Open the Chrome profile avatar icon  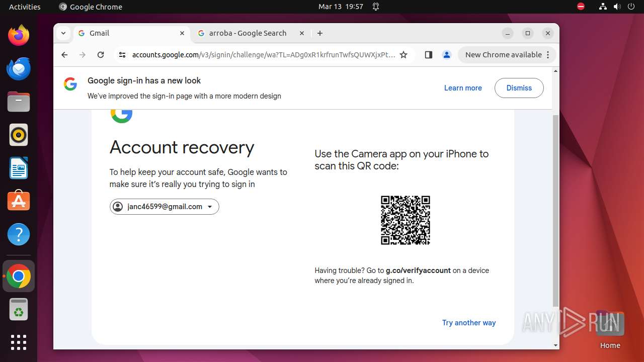446,55
